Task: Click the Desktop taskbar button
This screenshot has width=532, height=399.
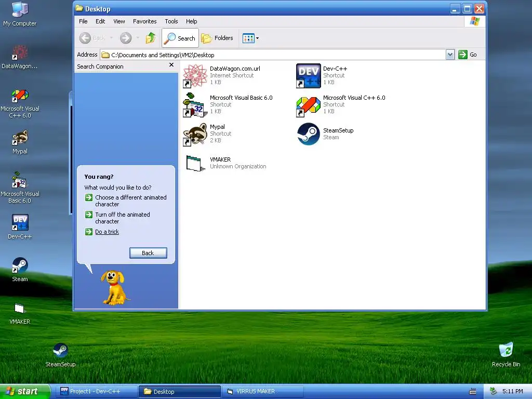Action: point(179,392)
